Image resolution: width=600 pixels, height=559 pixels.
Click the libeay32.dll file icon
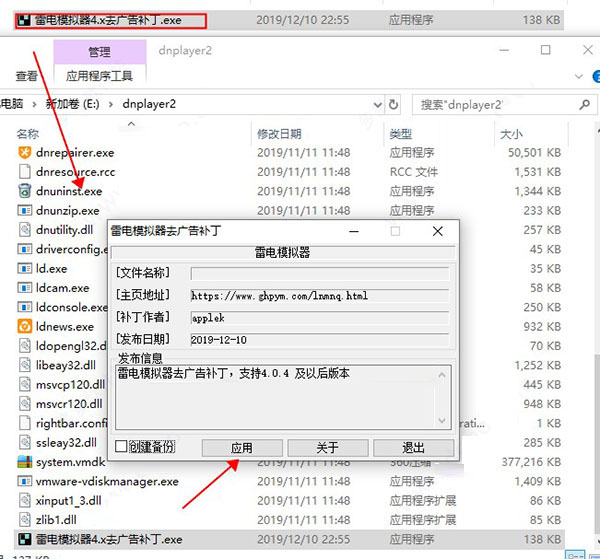[25, 365]
